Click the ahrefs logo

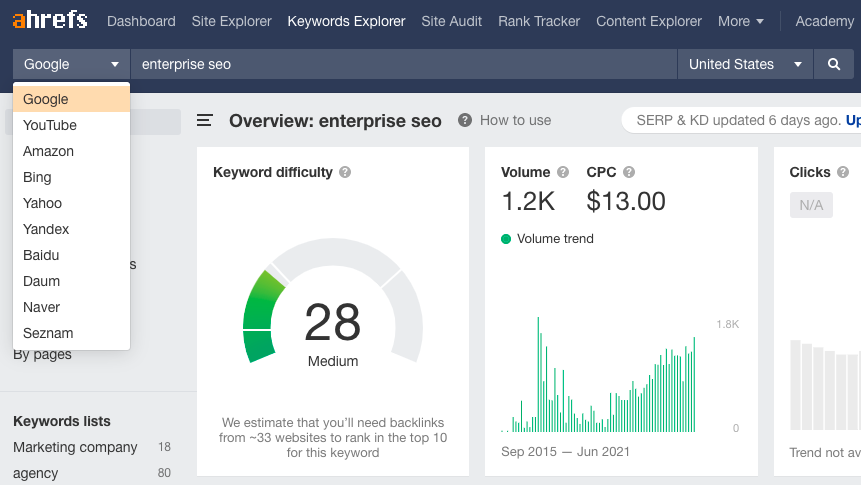50,20
